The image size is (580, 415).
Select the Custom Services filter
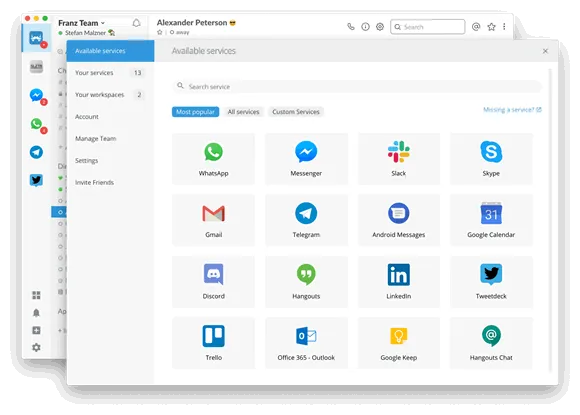[x=296, y=112]
